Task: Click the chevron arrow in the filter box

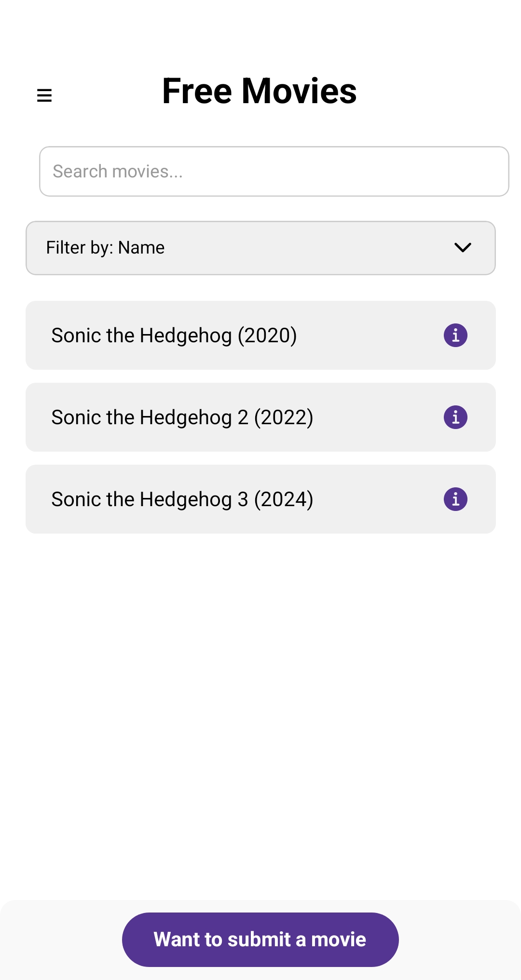Action: point(463,248)
